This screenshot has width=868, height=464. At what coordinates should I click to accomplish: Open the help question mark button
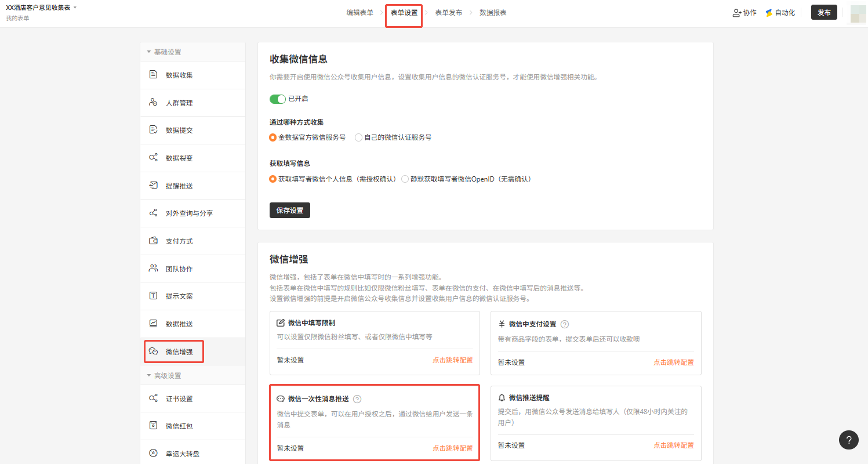[849, 440]
